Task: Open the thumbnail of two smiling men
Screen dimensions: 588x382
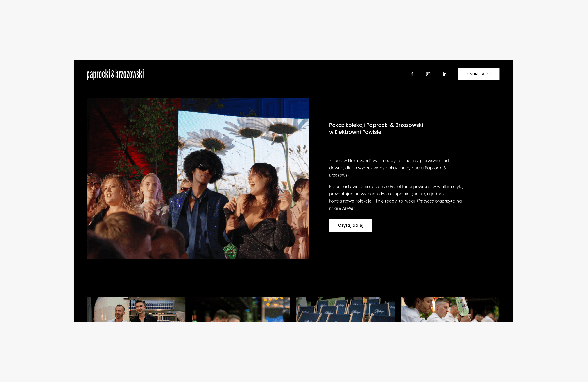Action: (x=136, y=309)
